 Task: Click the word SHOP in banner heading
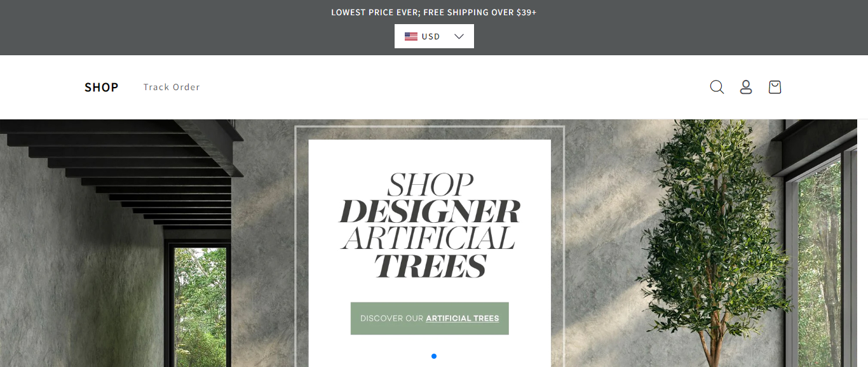430,185
